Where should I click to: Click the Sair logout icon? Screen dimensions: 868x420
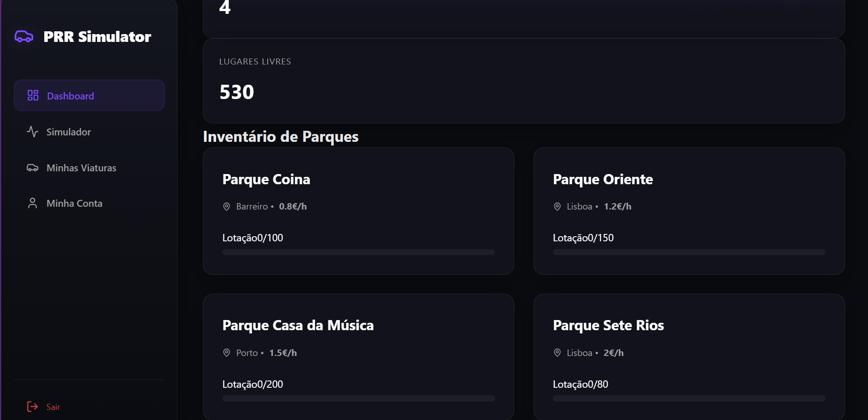pyautogui.click(x=32, y=407)
